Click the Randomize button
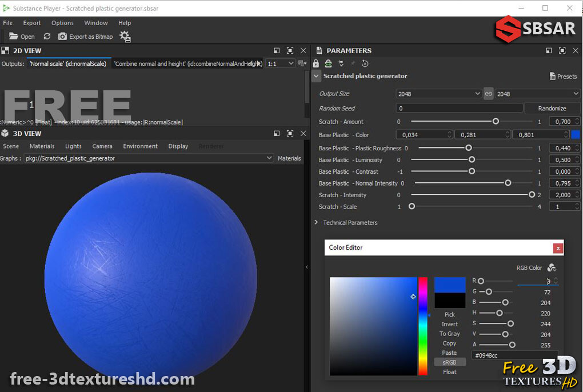The width and height of the screenshot is (583, 392). (x=552, y=108)
